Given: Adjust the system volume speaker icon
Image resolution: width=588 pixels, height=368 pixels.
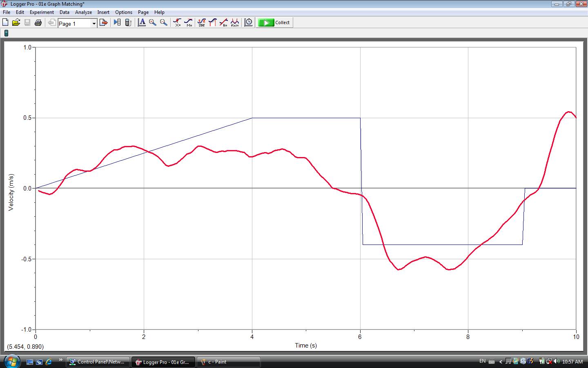Looking at the screenshot, I should (557, 361).
